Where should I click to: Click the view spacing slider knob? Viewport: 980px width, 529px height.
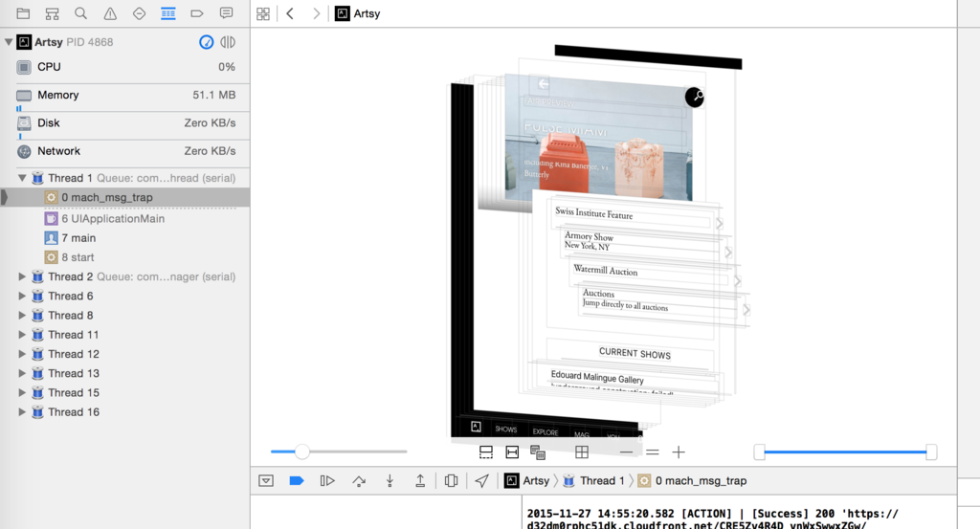[301, 452]
